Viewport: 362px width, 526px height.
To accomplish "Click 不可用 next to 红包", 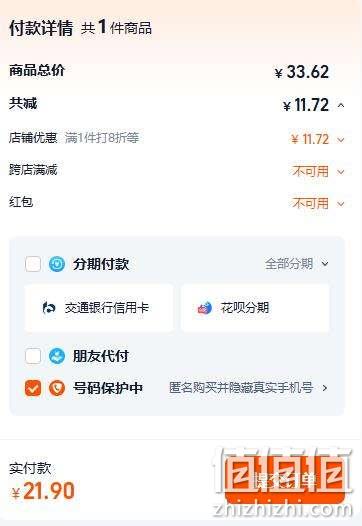I will [x=310, y=203].
